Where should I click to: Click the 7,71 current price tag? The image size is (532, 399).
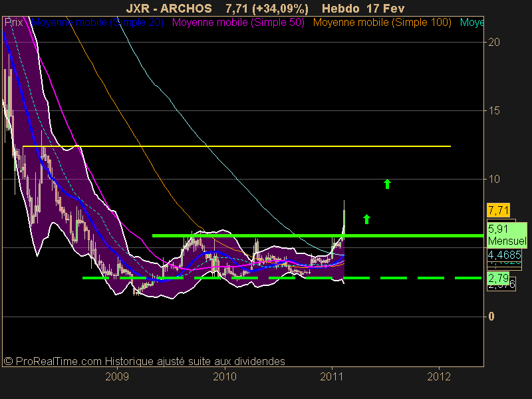pos(498,210)
